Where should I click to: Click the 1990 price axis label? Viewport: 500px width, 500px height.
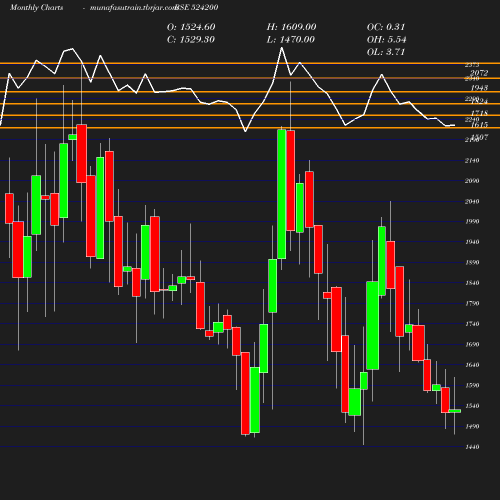click(x=472, y=222)
